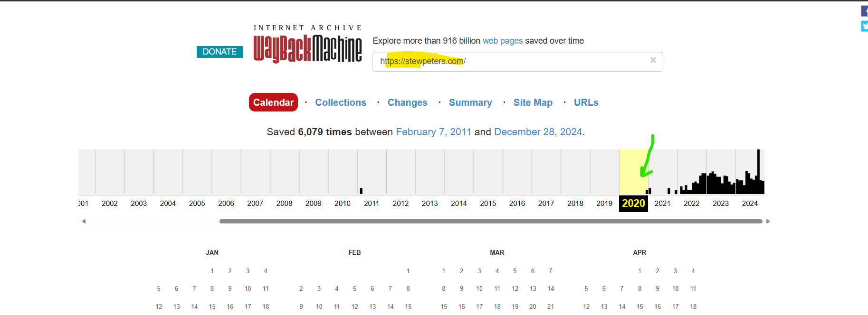Click the APR month heading

[639, 252]
